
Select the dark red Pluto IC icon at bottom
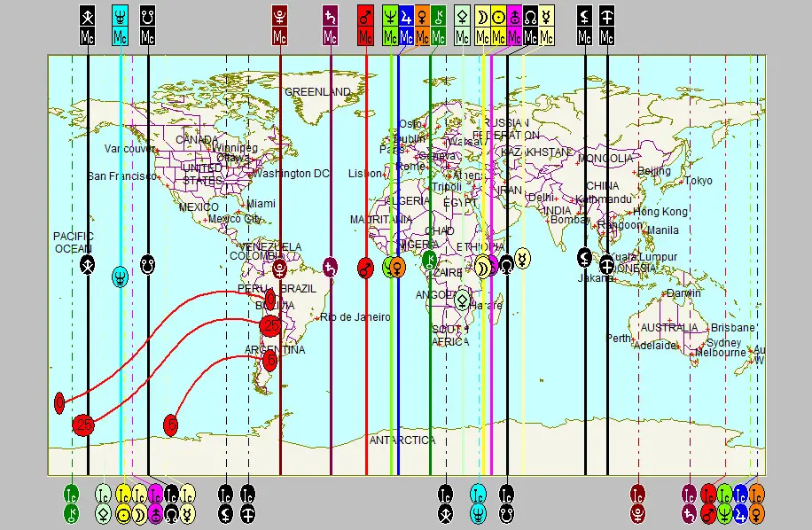pos(638,503)
